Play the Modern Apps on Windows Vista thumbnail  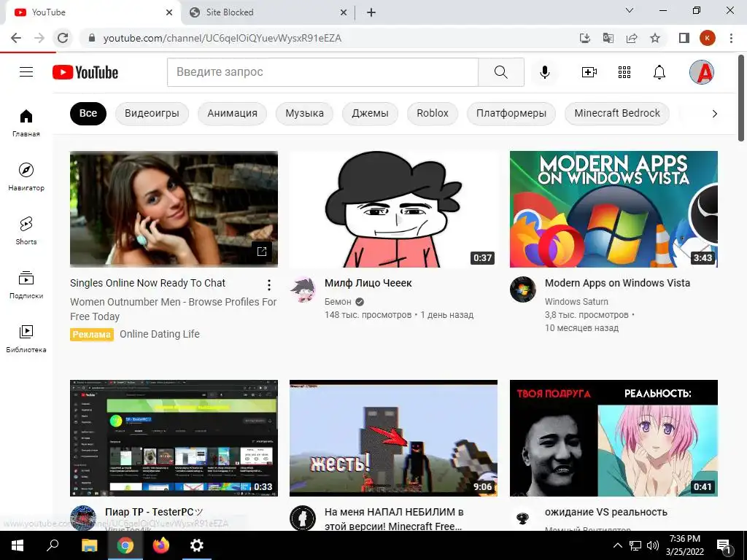tap(614, 209)
